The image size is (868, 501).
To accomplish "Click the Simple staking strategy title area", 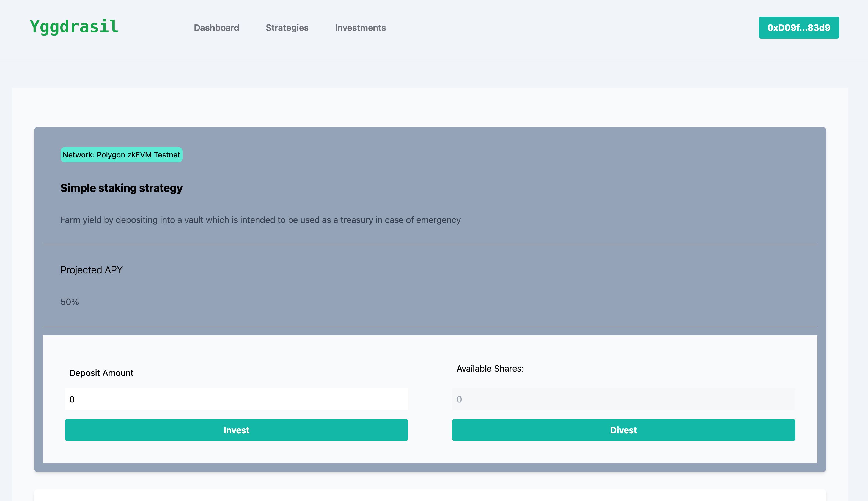I will coord(122,188).
